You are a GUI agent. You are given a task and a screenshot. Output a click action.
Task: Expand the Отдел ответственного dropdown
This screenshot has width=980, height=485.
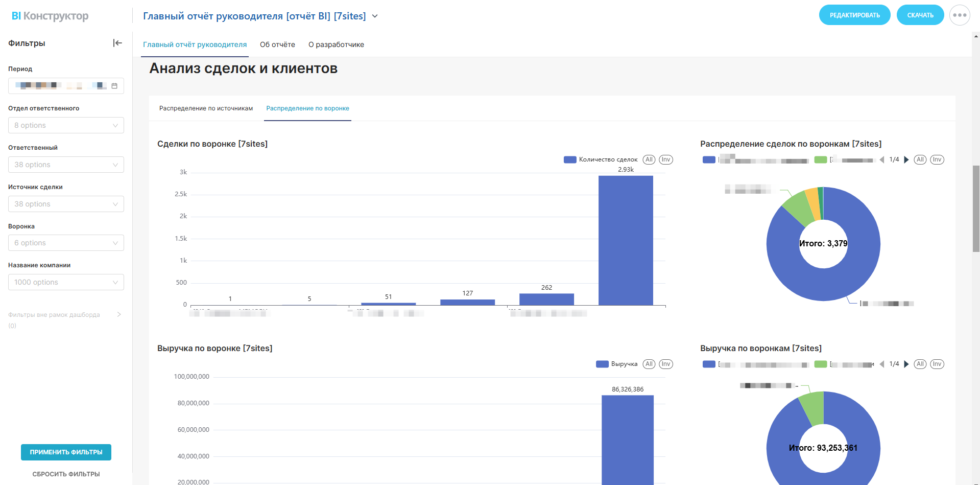pos(66,126)
